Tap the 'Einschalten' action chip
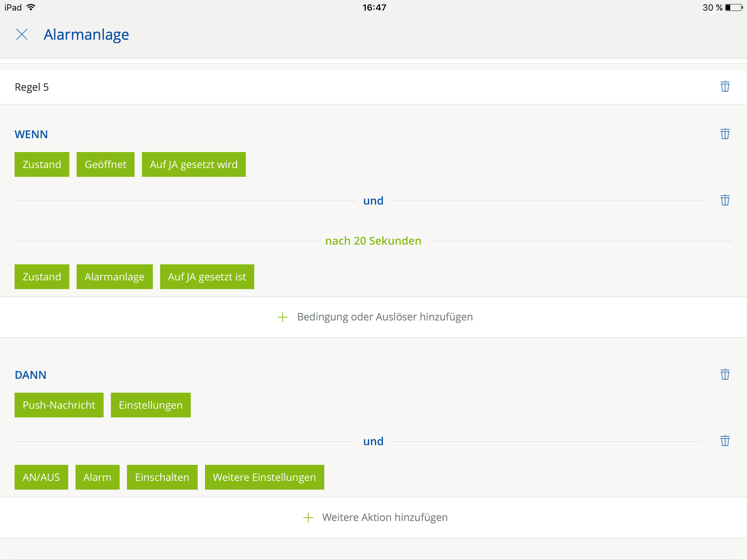 (x=162, y=477)
